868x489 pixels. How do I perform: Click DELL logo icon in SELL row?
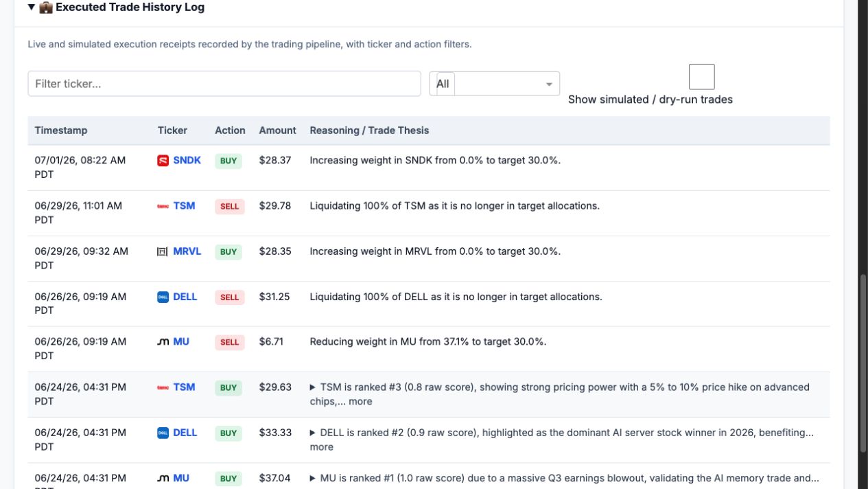point(163,297)
